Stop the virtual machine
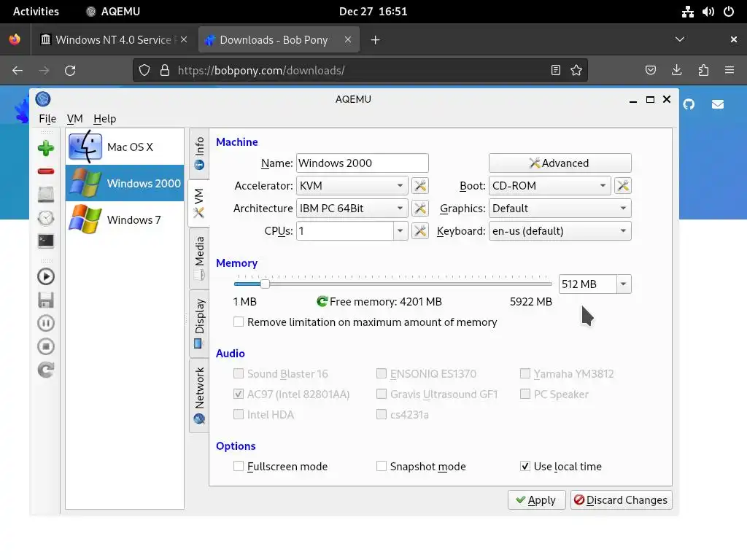747x560 pixels. [46, 346]
